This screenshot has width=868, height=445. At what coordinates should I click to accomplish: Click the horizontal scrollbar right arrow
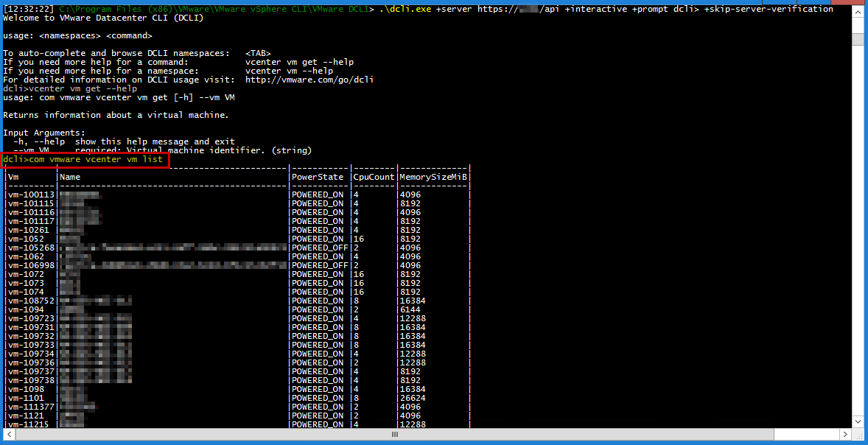[845, 435]
